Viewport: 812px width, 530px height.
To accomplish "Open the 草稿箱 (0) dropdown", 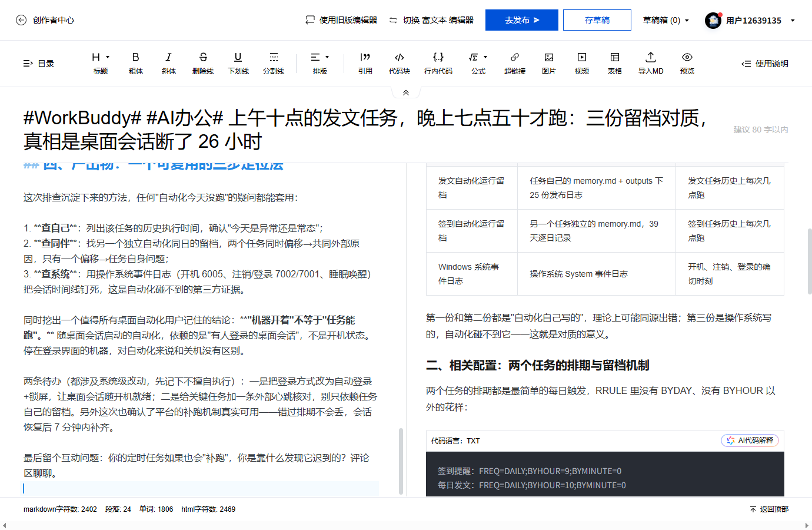I will click(666, 20).
